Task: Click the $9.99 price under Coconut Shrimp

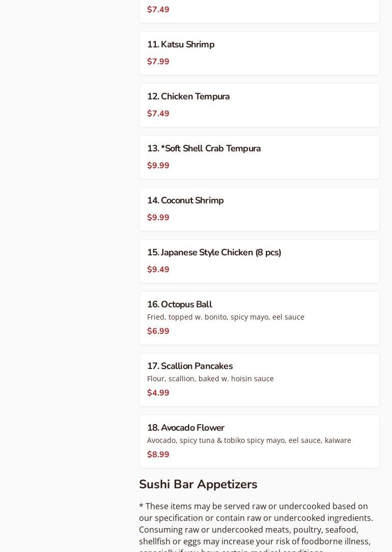Action: (158, 218)
